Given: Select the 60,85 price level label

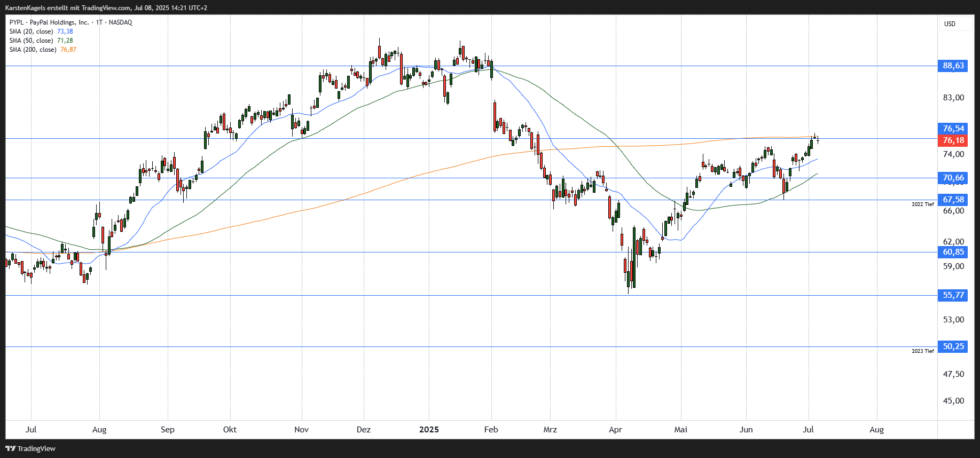Looking at the screenshot, I should point(953,252).
